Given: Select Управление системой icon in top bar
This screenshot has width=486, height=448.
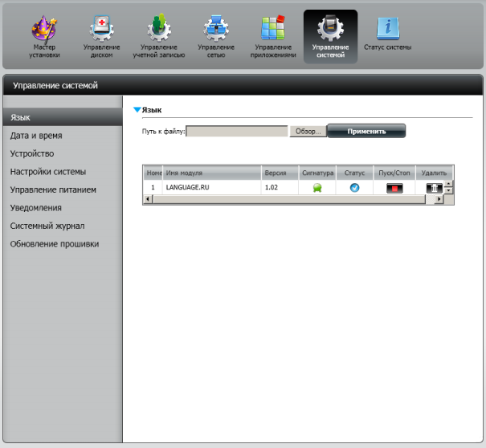Looking at the screenshot, I should (330, 37).
